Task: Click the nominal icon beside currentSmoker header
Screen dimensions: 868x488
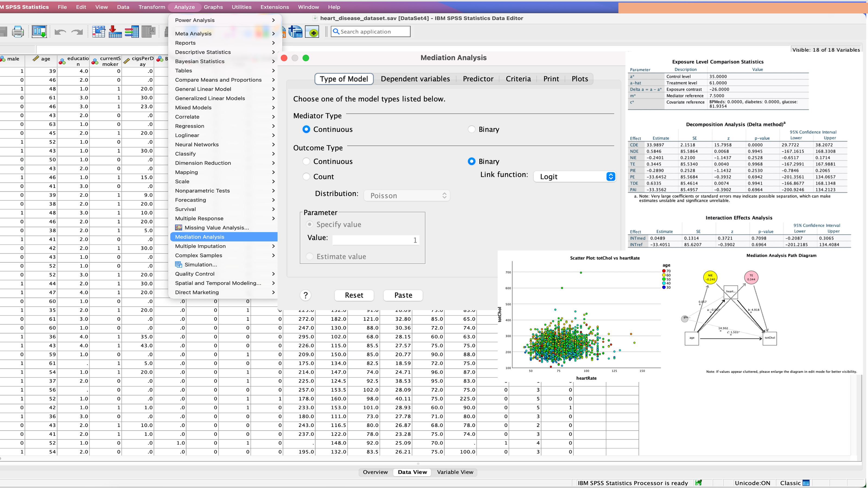Action: 95,61
